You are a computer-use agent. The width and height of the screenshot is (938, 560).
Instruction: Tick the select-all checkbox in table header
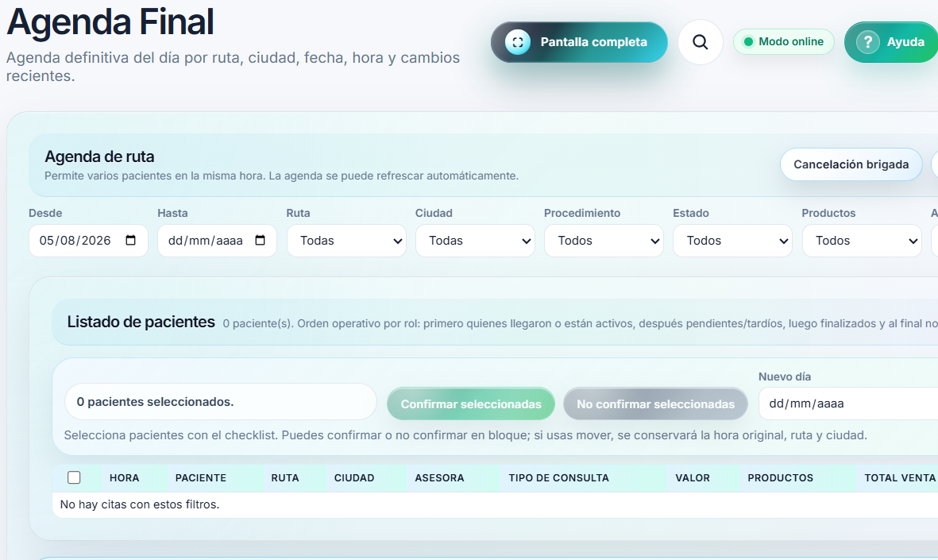point(74,477)
